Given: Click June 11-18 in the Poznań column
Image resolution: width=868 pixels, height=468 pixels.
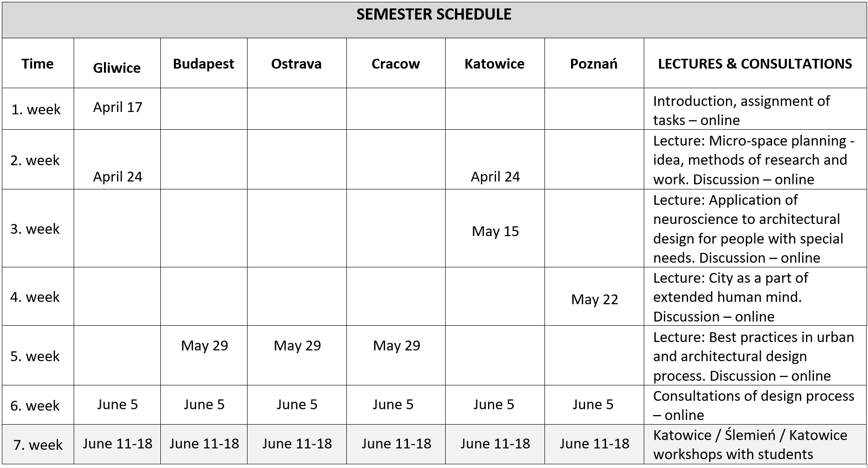Looking at the screenshot, I should click(x=594, y=444).
